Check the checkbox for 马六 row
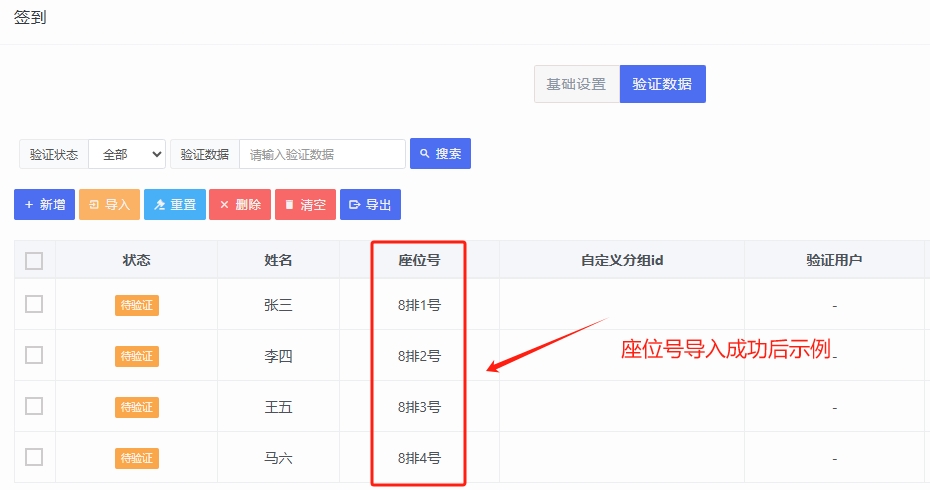The width and height of the screenshot is (930, 490). pos(34,457)
